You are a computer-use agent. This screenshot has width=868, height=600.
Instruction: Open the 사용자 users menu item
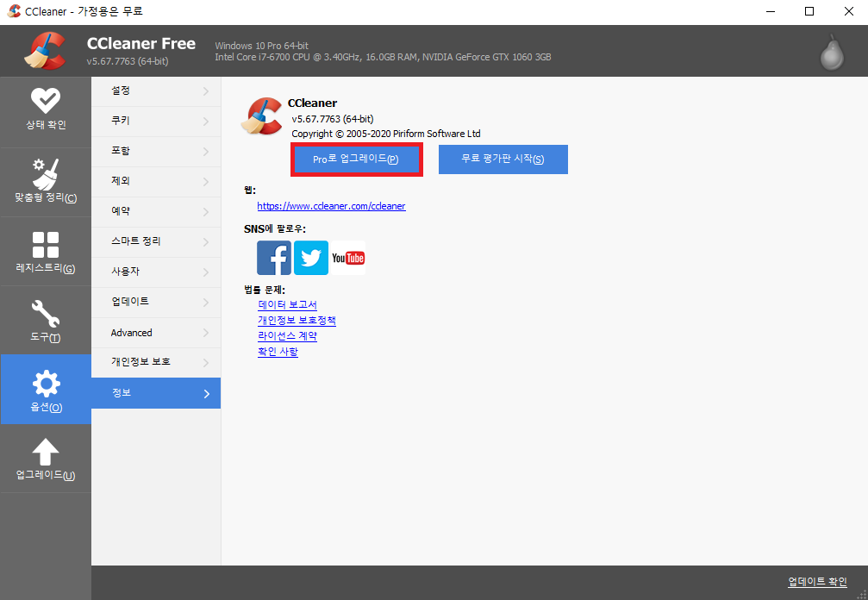pos(156,272)
